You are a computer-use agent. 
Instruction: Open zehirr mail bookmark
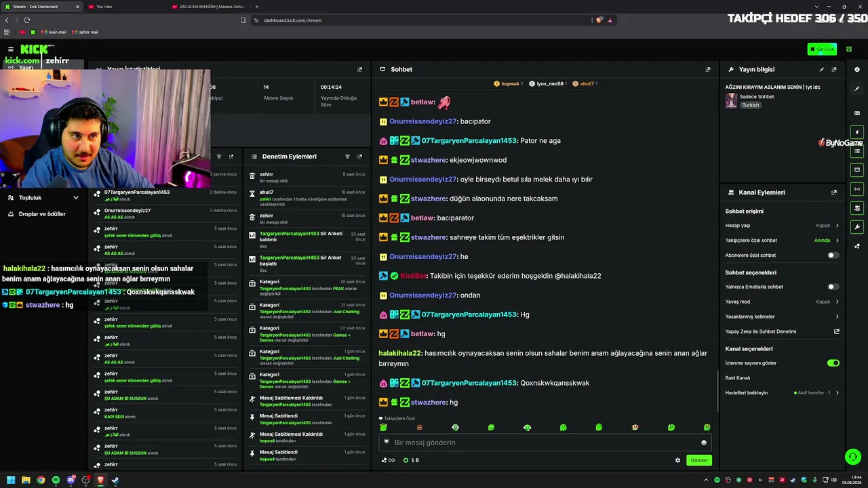click(x=85, y=32)
